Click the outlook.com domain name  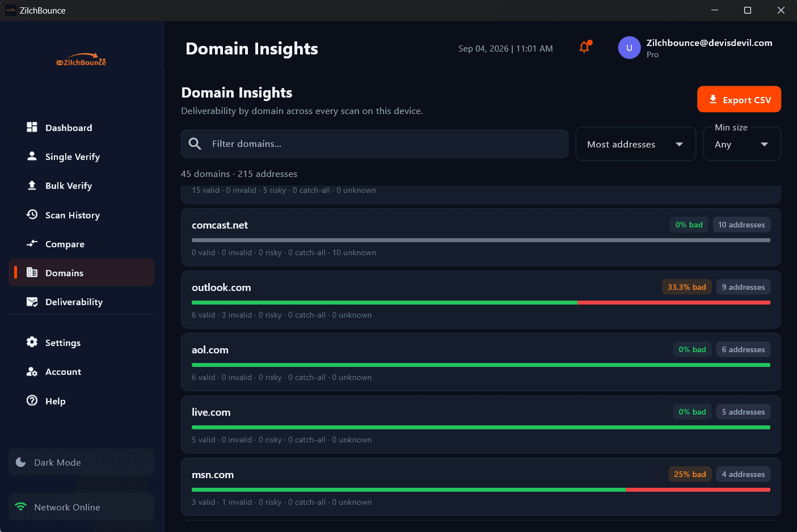coord(221,288)
